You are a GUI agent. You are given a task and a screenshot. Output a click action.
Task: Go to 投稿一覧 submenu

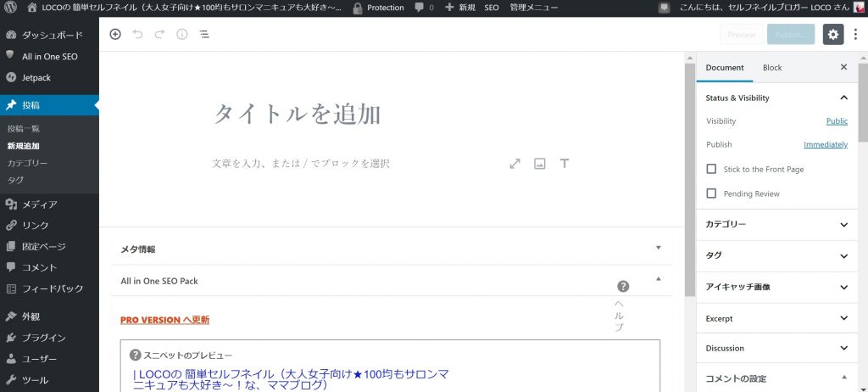[23, 129]
